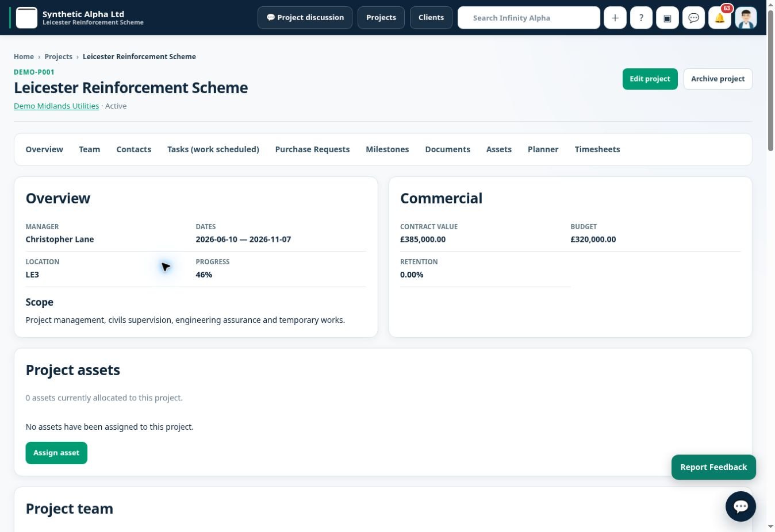The width and height of the screenshot is (775, 532).
Task: Open the floating chat bubble widget
Action: tap(741, 506)
